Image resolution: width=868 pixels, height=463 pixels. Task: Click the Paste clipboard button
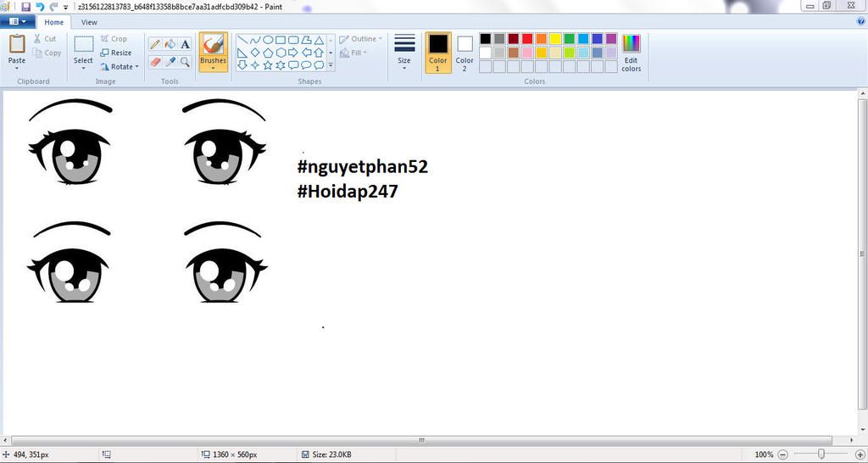tap(17, 44)
